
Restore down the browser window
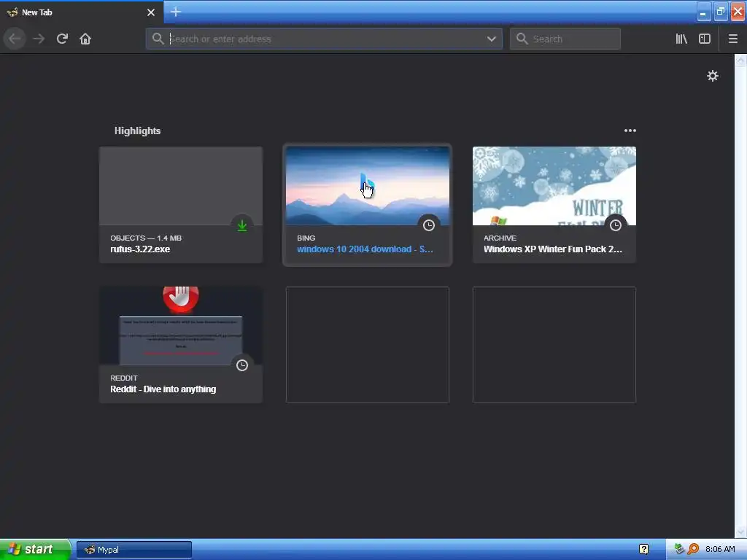click(x=720, y=12)
